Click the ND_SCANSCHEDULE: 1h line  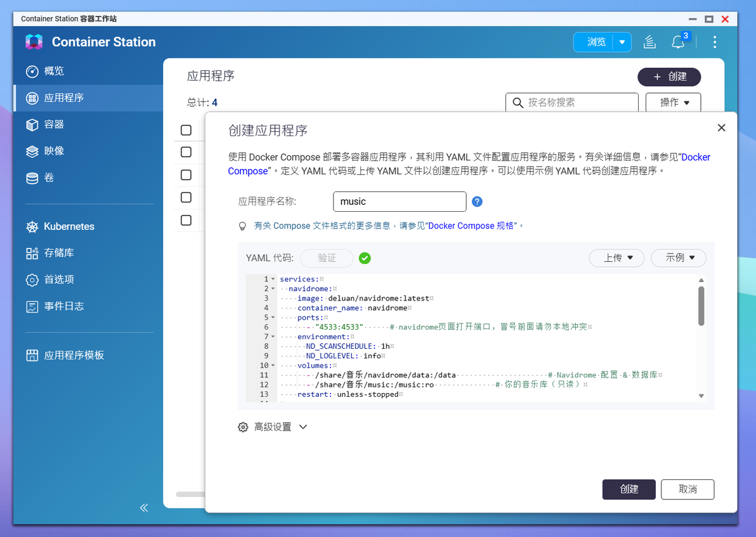click(348, 346)
